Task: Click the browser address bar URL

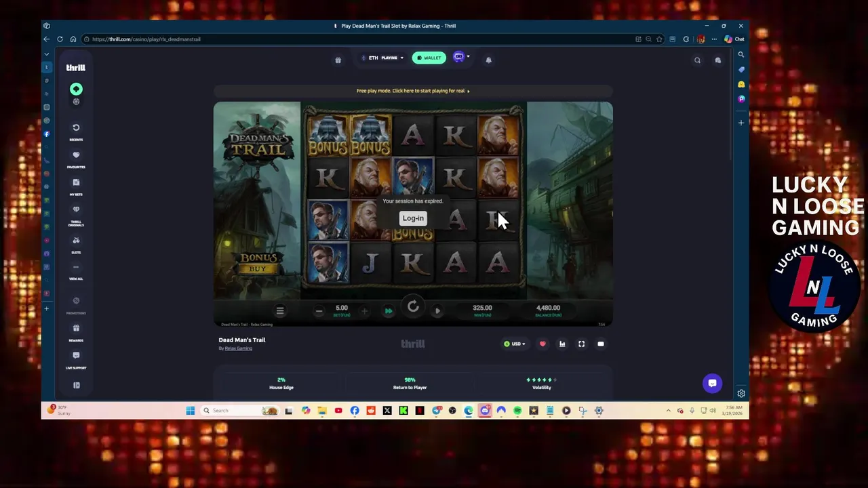Action: tap(146, 39)
